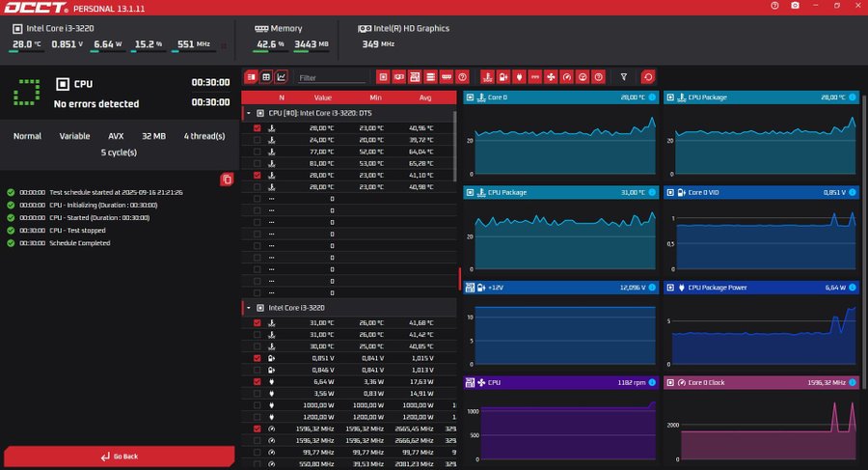Open help via title bar question mark

click(x=774, y=6)
